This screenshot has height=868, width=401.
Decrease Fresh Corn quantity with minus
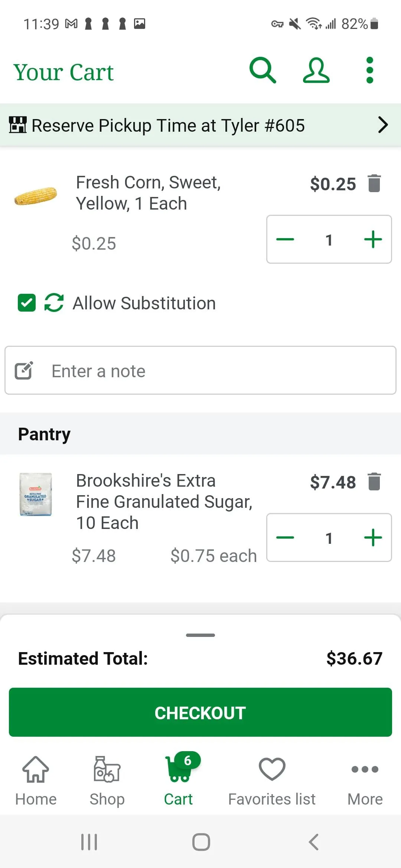coord(285,239)
